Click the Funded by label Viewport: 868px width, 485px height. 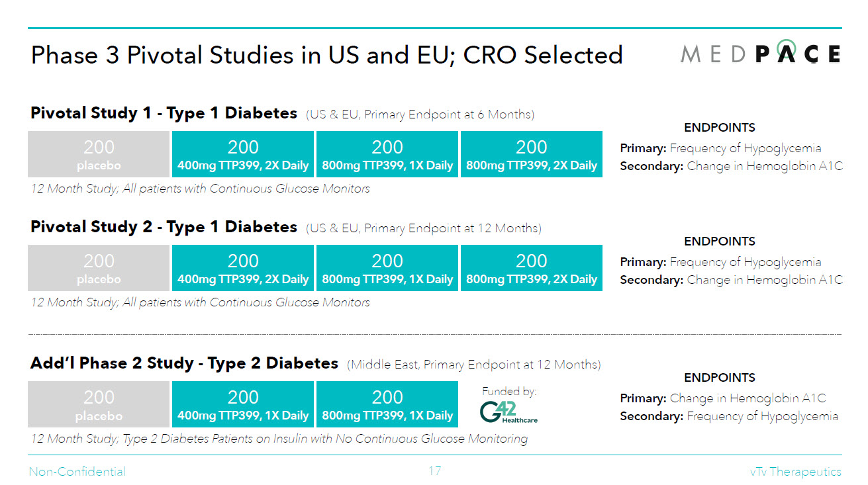[x=509, y=391]
